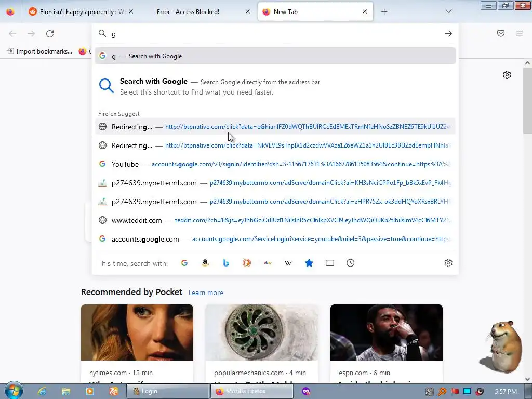Image resolution: width=532 pixels, height=399 pixels.
Task: Click the Firefox Suggest section label
Action: (x=119, y=114)
